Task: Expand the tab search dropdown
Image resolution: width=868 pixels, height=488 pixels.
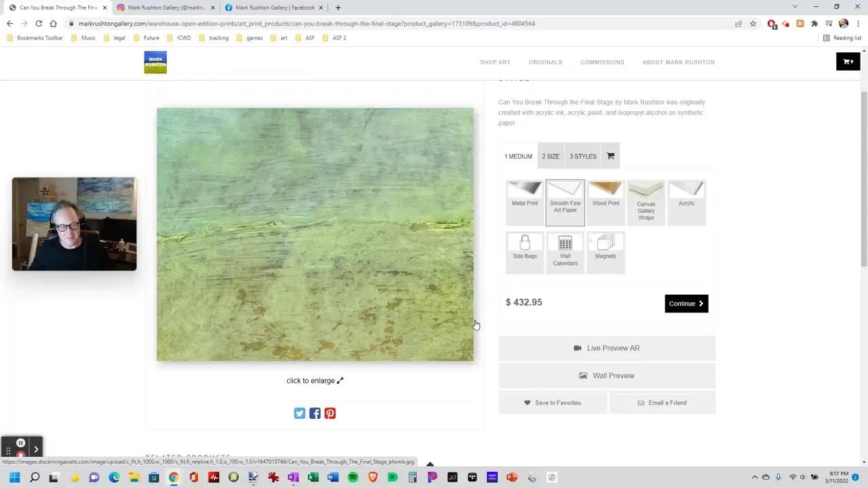Action: pos(795,7)
